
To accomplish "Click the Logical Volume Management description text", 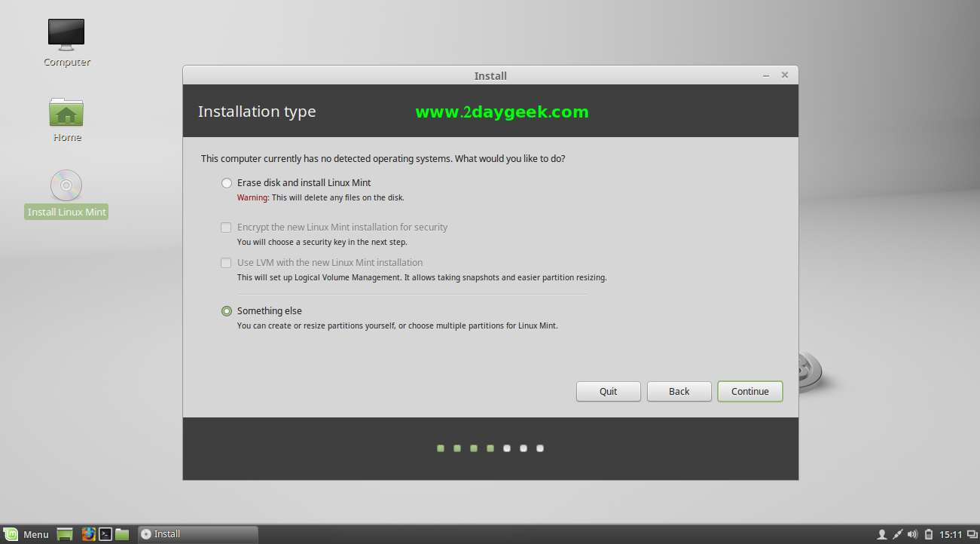I will (422, 278).
